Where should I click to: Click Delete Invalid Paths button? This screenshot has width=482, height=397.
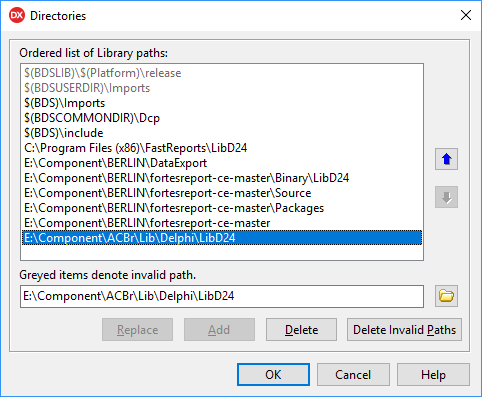(404, 330)
